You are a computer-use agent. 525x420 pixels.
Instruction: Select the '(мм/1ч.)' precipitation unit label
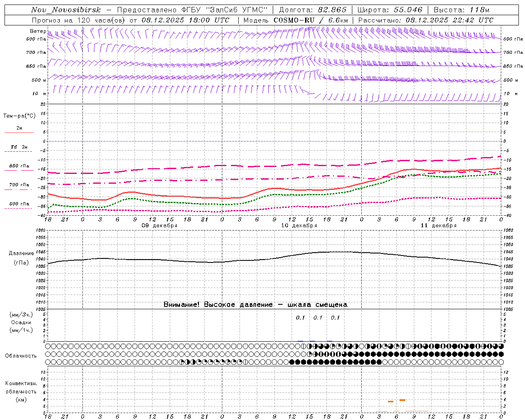[x=21, y=330]
